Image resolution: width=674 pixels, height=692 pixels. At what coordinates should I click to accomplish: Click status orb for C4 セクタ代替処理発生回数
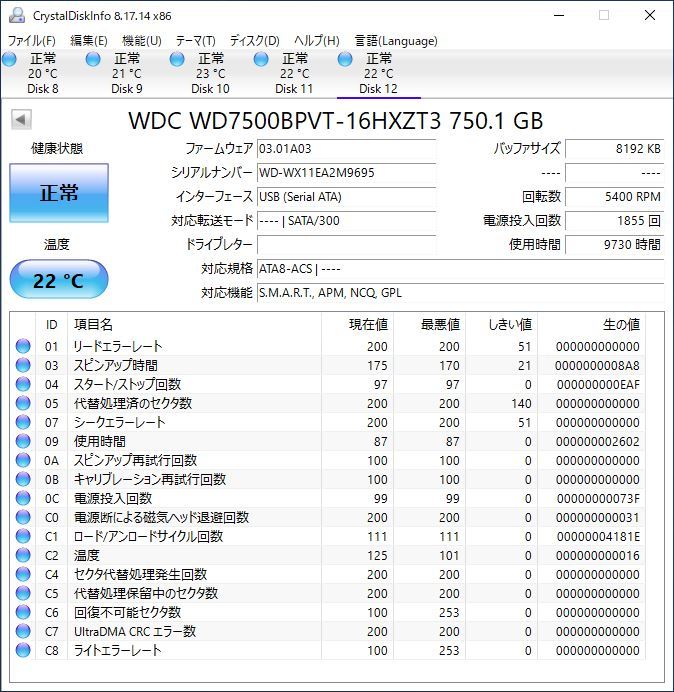coord(23,574)
